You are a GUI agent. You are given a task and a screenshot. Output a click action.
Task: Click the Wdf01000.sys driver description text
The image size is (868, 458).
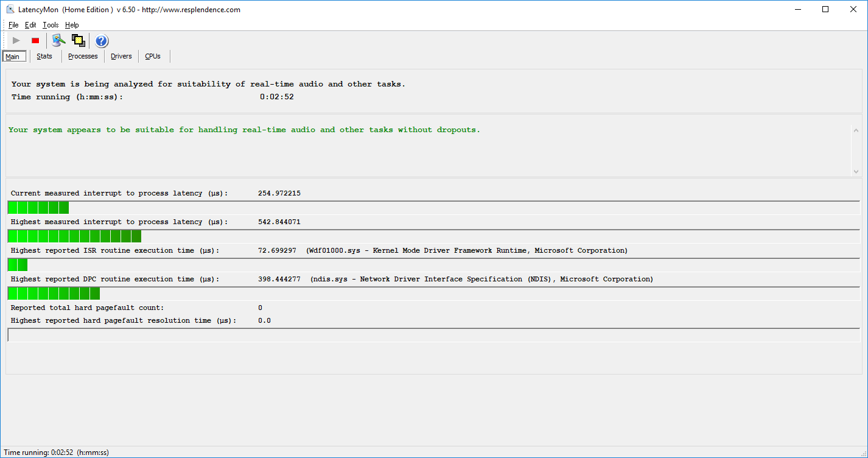click(x=467, y=250)
